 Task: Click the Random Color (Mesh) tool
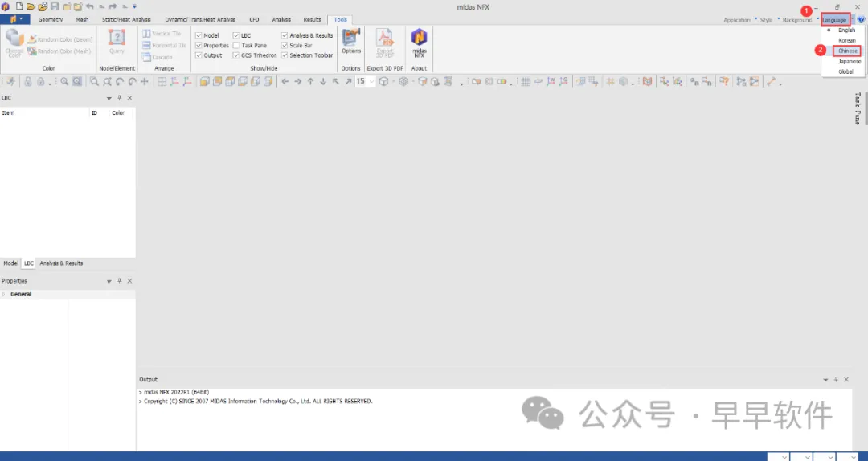click(59, 51)
